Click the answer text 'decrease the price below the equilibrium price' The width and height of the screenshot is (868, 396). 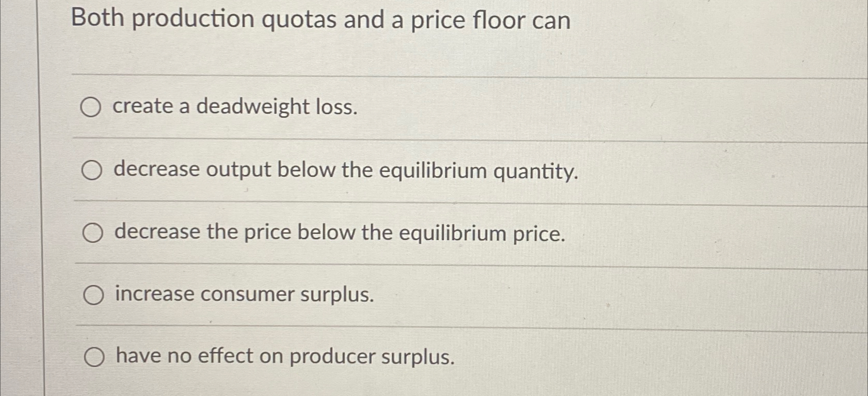[340, 233]
